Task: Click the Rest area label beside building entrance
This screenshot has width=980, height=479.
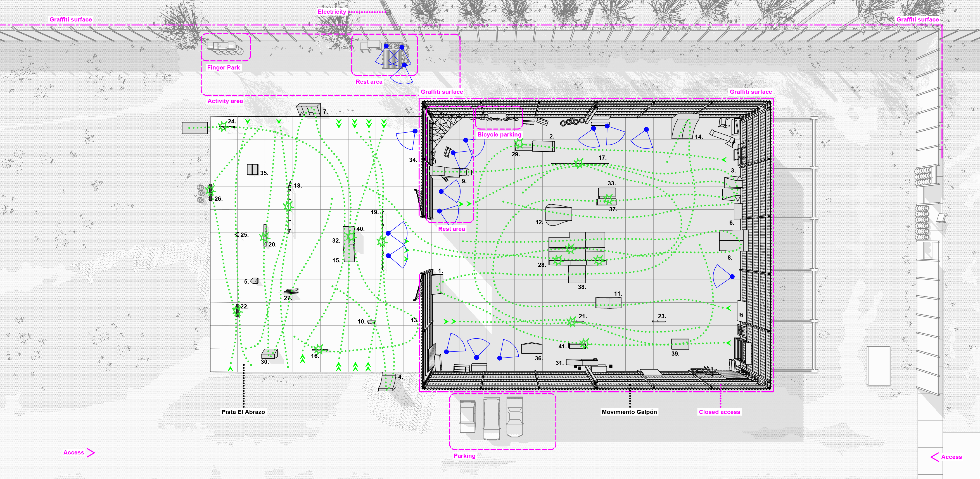Action: [x=451, y=229]
